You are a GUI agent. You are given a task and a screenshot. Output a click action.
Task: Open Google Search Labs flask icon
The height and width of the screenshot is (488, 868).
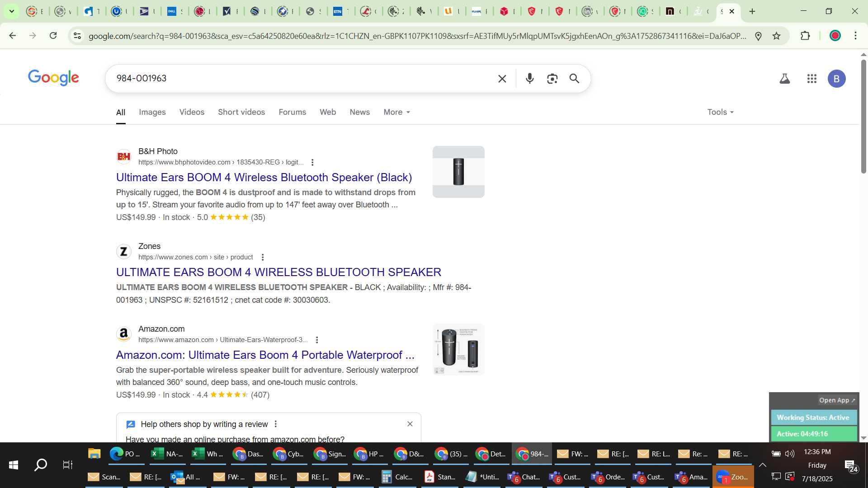[785, 79]
